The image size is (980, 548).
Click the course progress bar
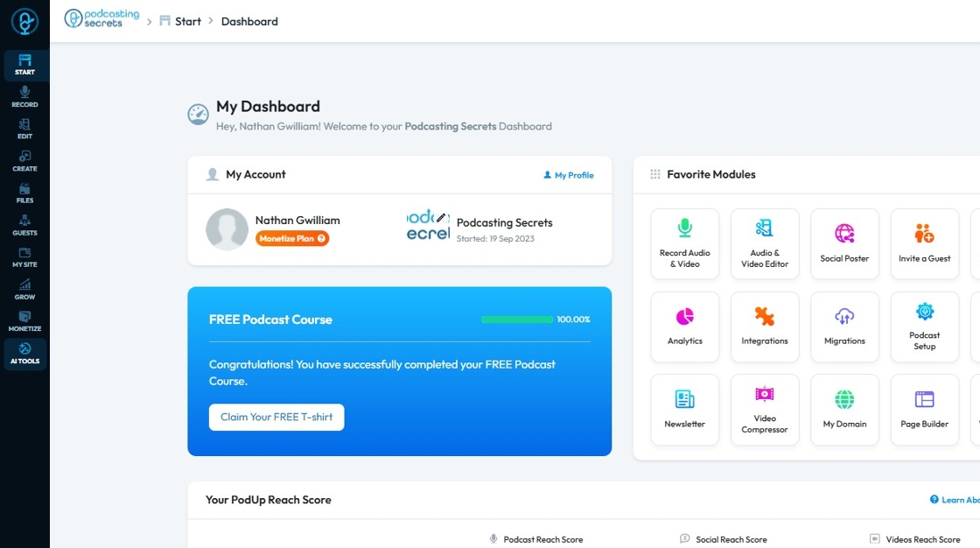tap(517, 320)
